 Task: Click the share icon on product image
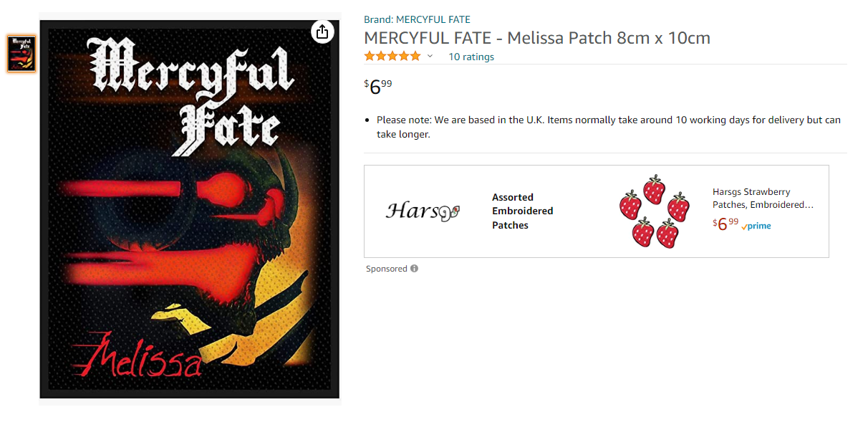click(x=322, y=32)
